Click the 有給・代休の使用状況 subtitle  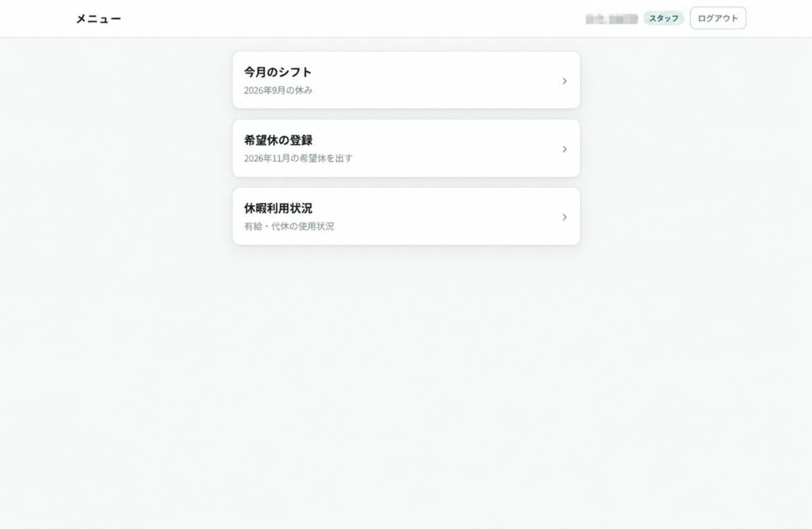click(289, 226)
